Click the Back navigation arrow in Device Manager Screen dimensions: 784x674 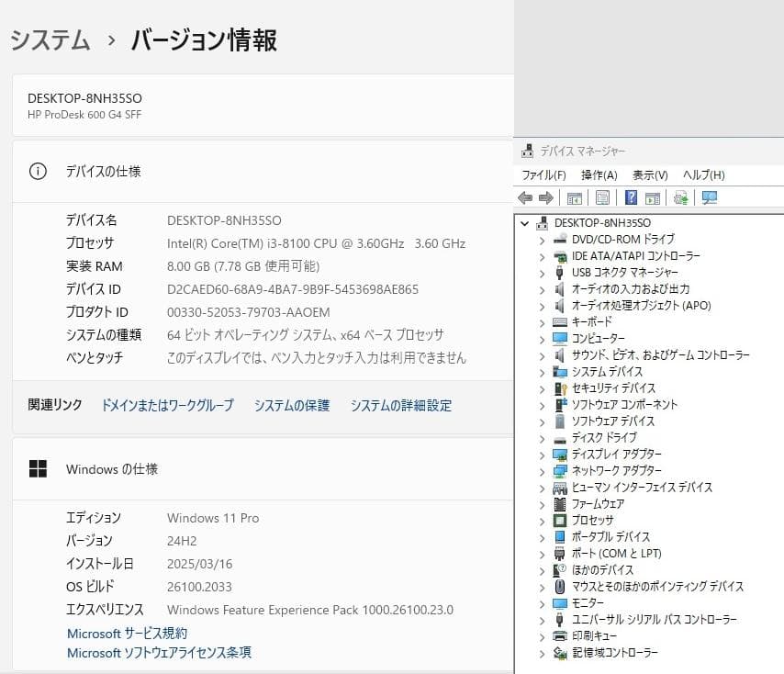[525, 197]
